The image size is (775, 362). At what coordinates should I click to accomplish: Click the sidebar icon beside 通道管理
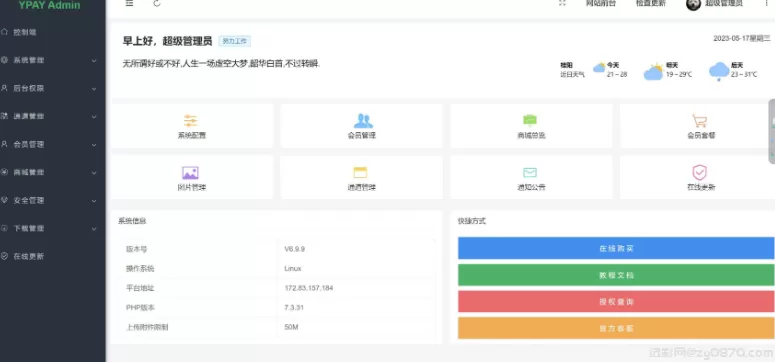[x=4, y=116]
